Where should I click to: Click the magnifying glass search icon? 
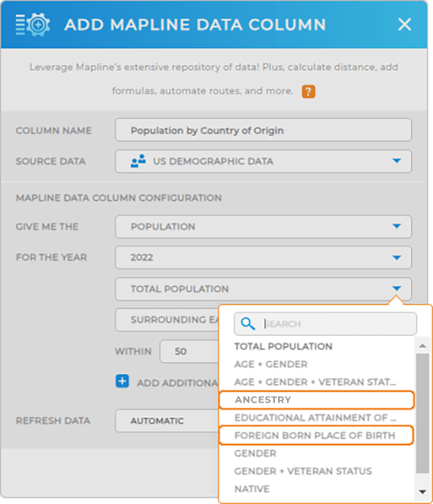pos(248,324)
